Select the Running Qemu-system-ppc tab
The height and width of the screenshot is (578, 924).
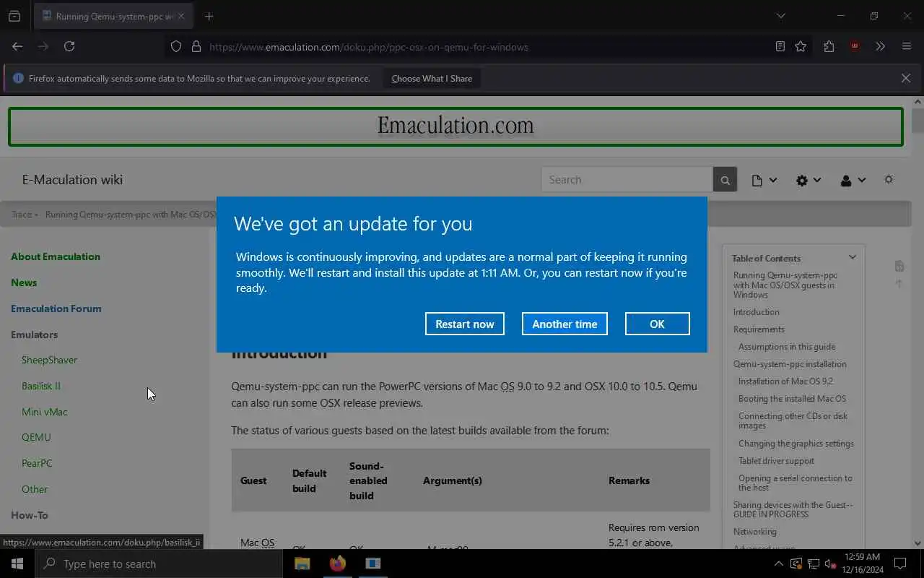click(113, 16)
